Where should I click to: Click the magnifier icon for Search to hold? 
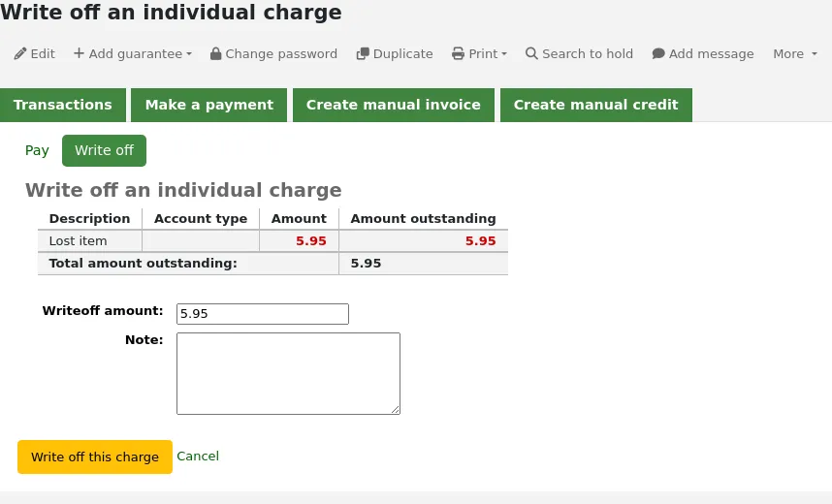point(531,53)
